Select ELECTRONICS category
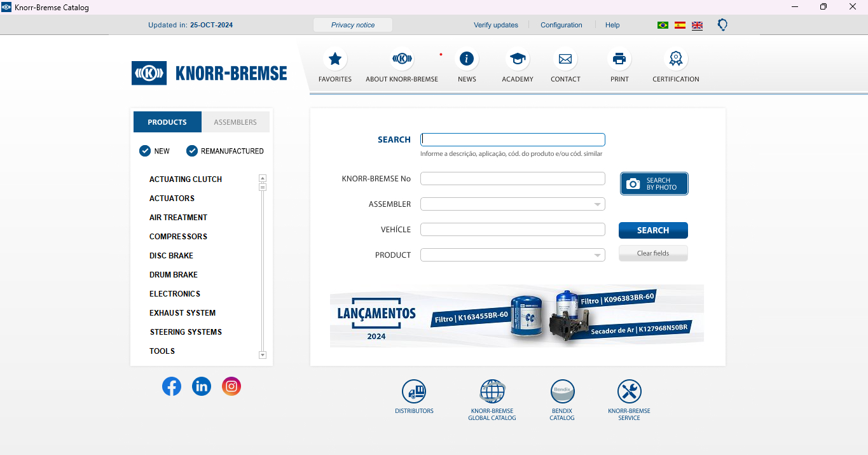The image size is (868, 455). coord(175,294)
